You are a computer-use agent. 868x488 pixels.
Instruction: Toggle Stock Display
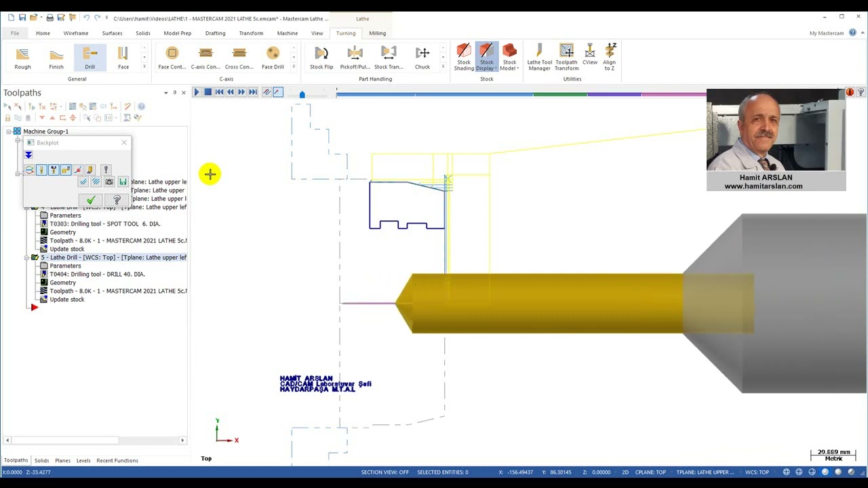[x=487, y=57]
